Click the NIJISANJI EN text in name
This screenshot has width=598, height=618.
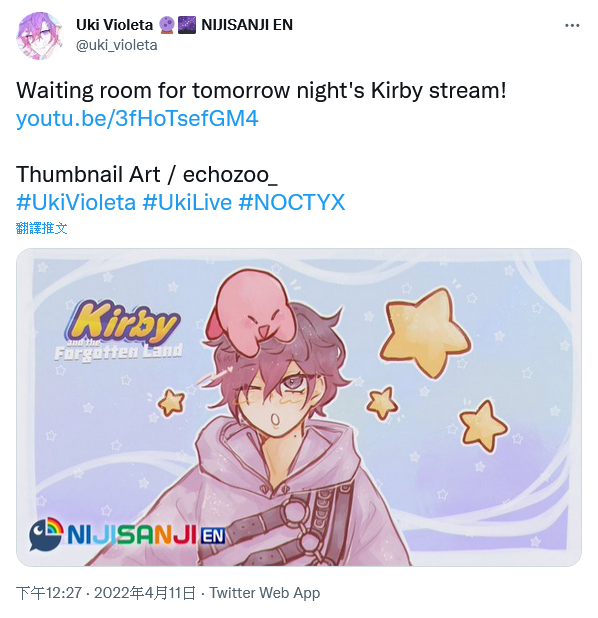click(247, 25)
